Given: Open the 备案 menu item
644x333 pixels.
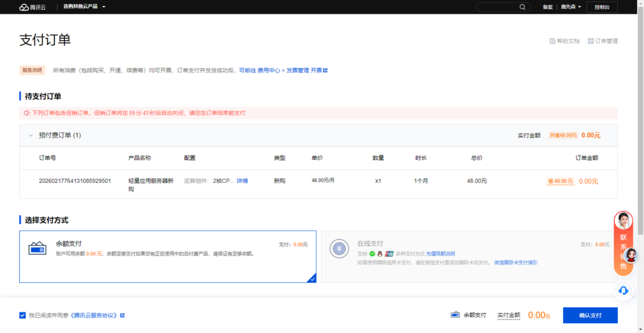Looking at the screenshot, I should pos(547,7).
